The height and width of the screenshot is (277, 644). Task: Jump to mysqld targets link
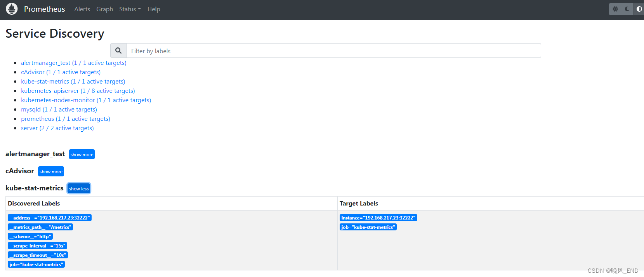(59, 110)
